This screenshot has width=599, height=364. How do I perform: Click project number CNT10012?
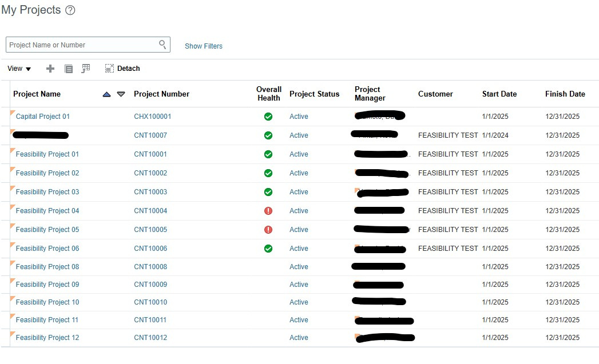coord(150,338)
